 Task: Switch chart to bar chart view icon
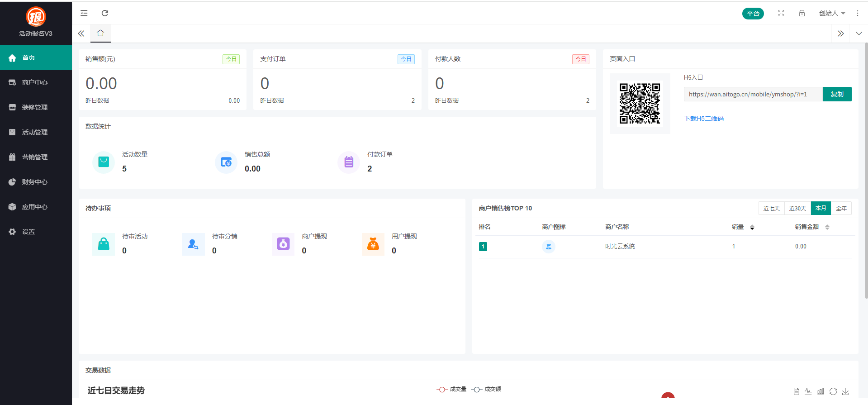pyautogui.click(x=821, y=391)
